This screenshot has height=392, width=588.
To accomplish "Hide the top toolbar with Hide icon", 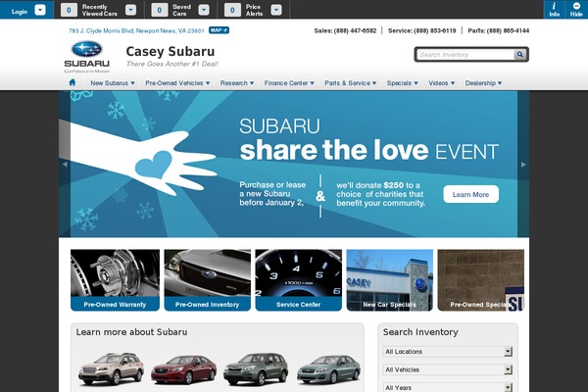I will 576,10.
